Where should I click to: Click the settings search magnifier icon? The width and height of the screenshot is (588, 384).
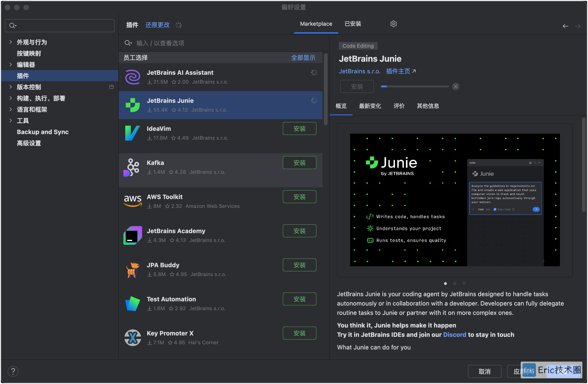[x=13, y=26]
